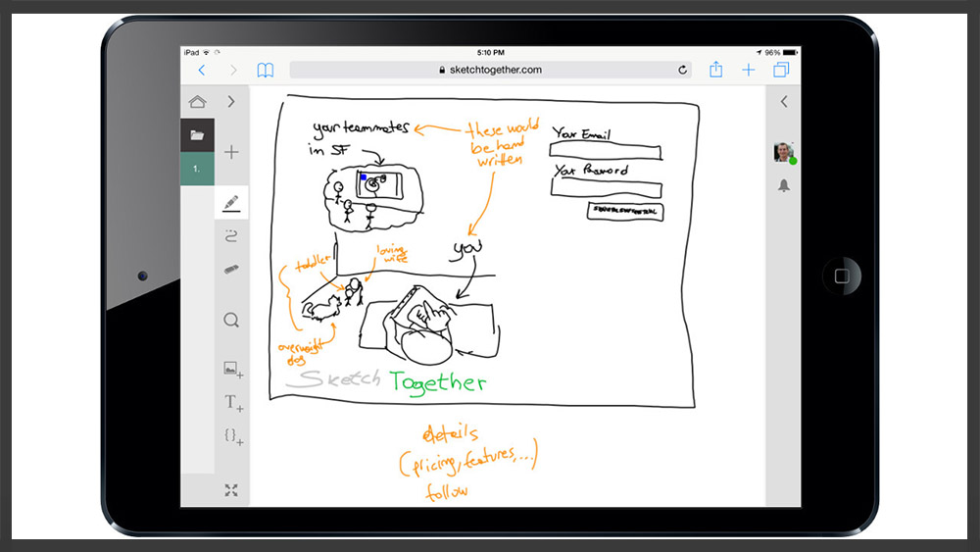Click the user avatar on the right
Viewport: 980px width, 552px height.
pyautogui.click(x=783, y=152)
